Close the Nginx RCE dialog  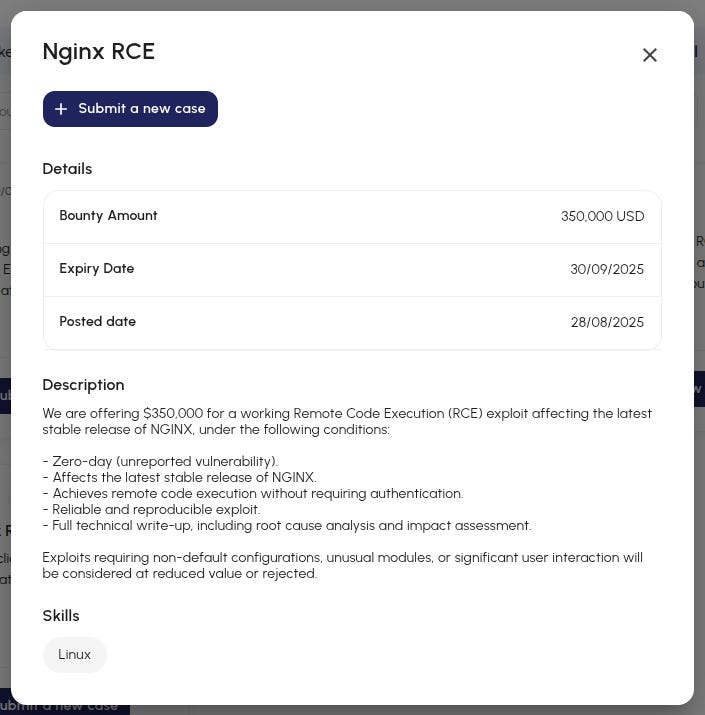(x=649, y=55)
